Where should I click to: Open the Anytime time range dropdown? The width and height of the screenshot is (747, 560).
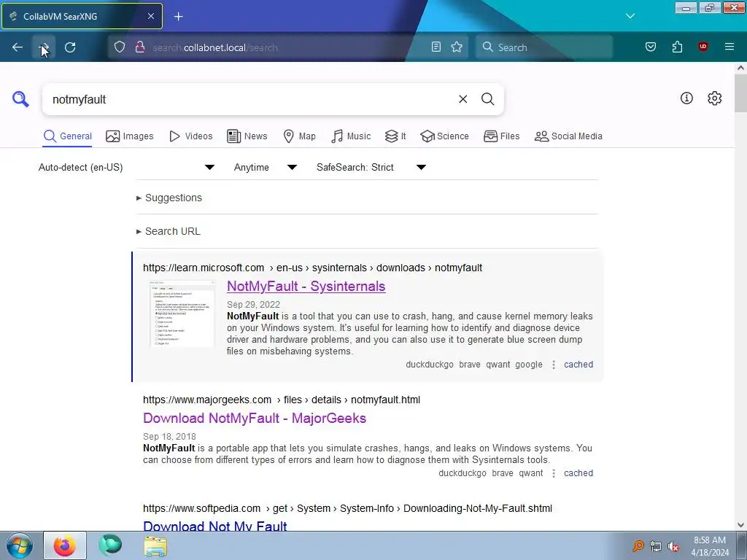click(x=265, y=167)
